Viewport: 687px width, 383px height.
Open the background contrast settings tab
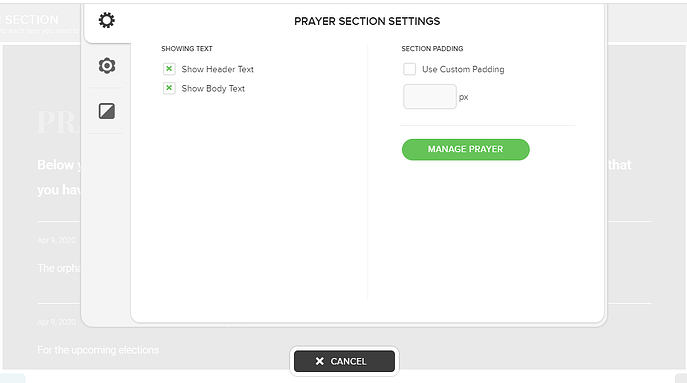[x=106, y=111]
